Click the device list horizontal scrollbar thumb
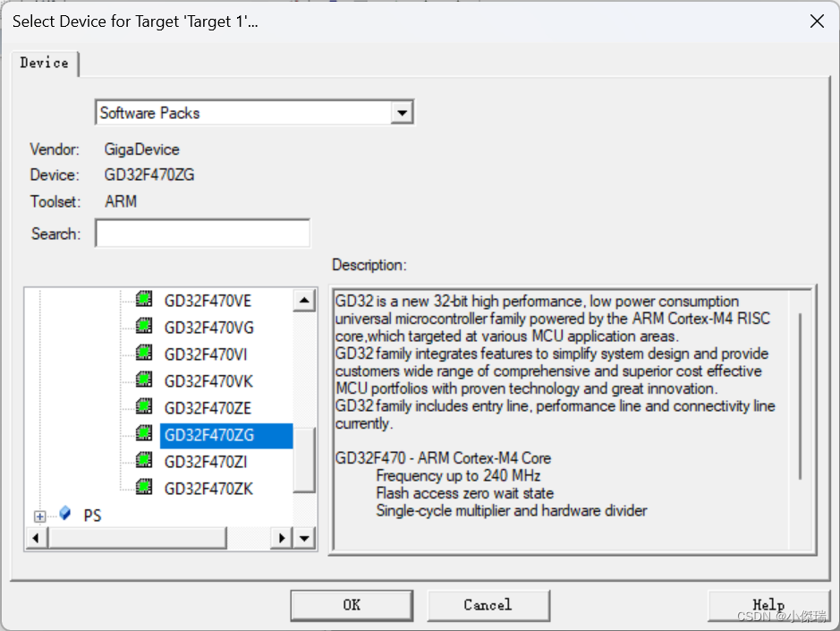This screenshot has width=840, height=631. (137, 538)
